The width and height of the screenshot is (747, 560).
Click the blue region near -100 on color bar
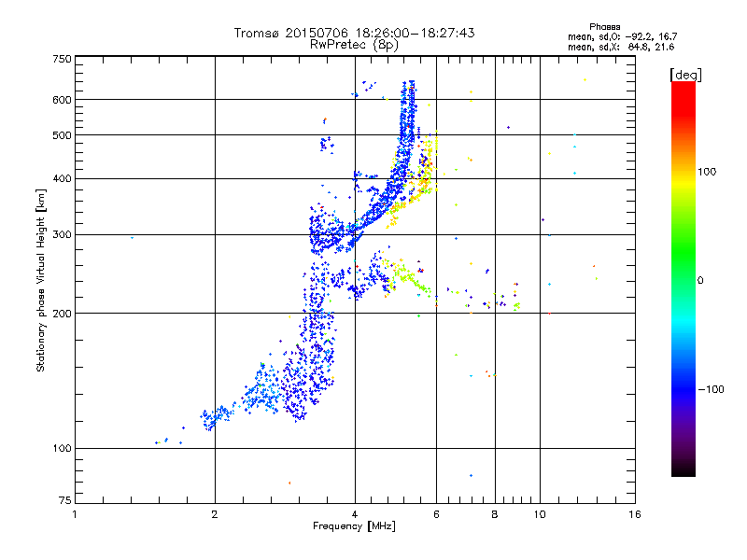pyautogui.click(x=684, y=389)
